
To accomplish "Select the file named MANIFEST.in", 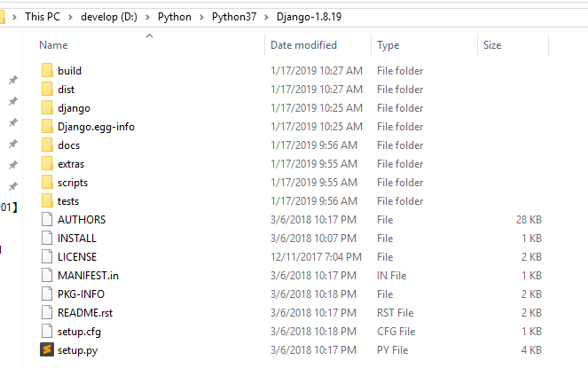I will 88,276.
